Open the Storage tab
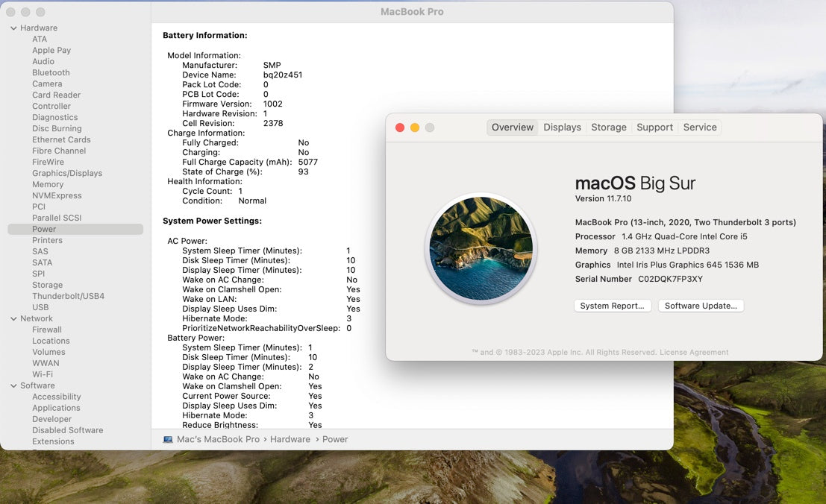 608,127
